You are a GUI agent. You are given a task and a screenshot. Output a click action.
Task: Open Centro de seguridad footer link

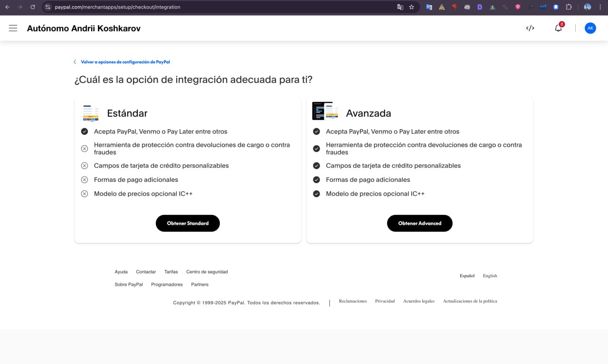(207, 272)
